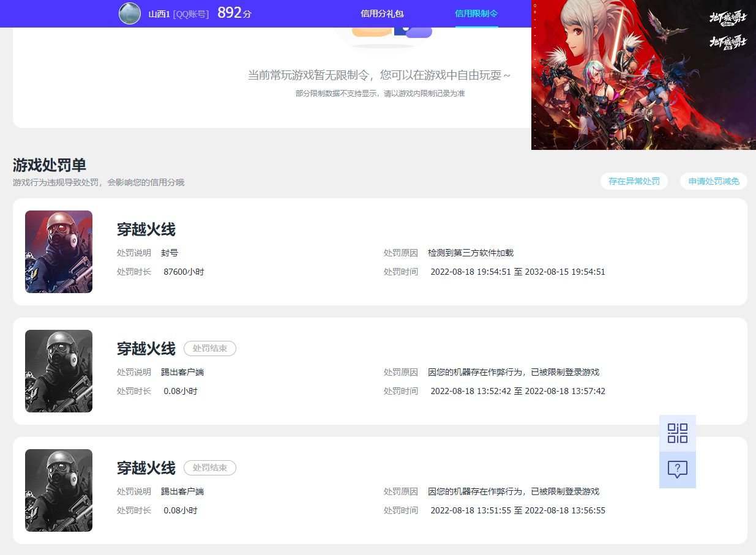Open the QR code floating icon

click(678, 433)
